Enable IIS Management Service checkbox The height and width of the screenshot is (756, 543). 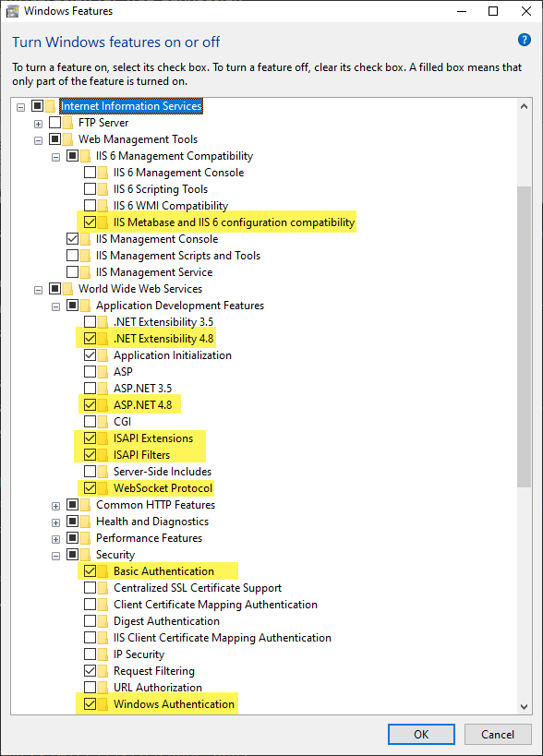[72, 272]
